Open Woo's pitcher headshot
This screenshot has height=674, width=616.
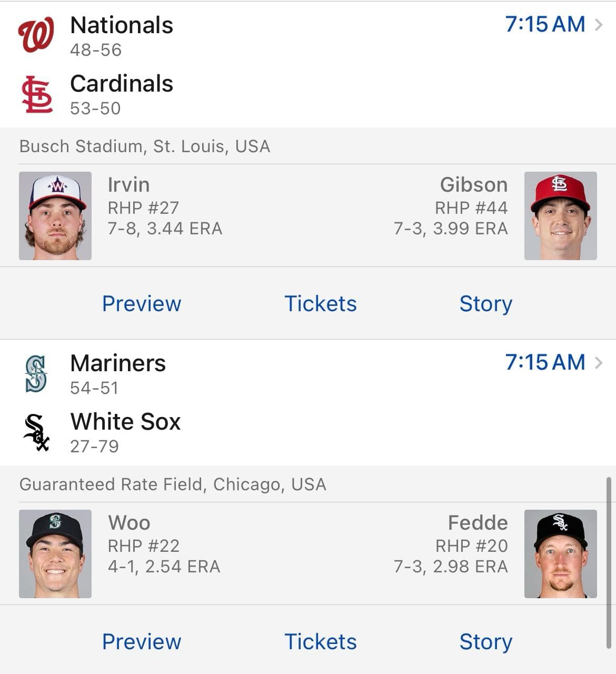tap(55, 554)
